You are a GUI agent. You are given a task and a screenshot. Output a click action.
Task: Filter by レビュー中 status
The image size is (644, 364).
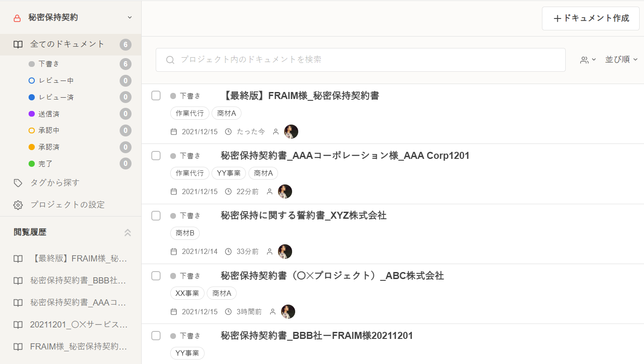(56, 81)
